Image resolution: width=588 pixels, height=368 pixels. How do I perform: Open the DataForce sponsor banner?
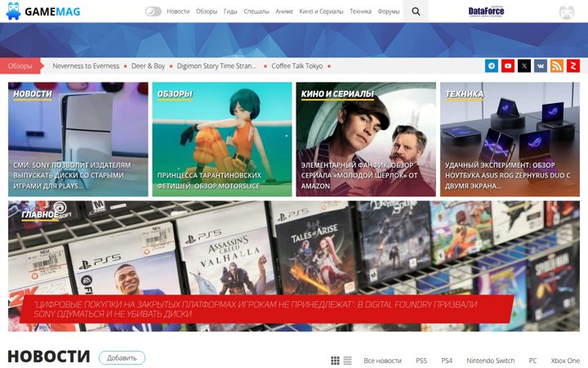pos(486,11)
